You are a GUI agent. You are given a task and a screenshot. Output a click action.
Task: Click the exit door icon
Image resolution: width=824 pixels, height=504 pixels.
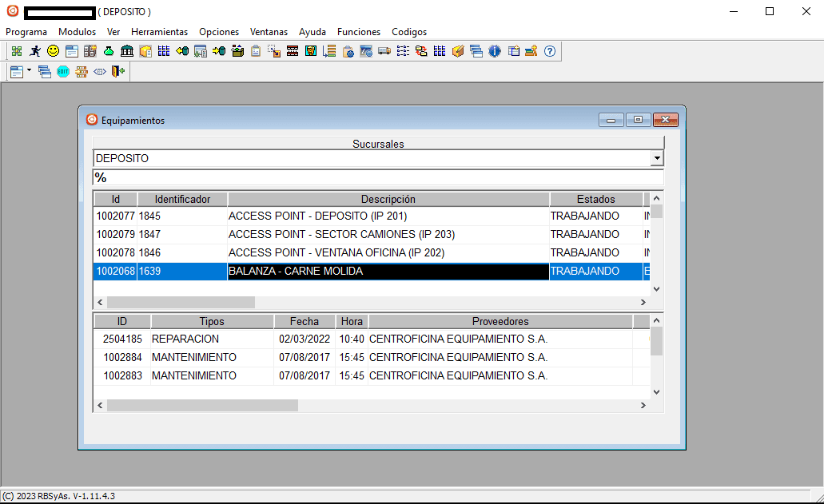(118, 71)
